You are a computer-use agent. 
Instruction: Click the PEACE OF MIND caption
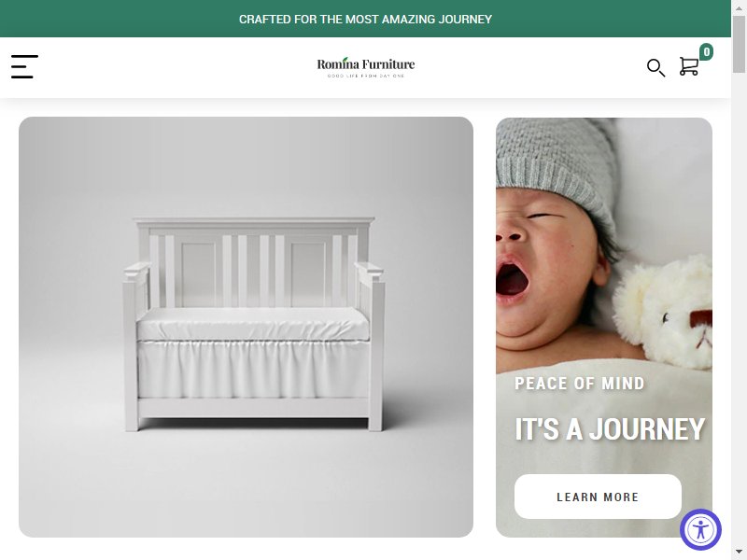tap(579, 384)
